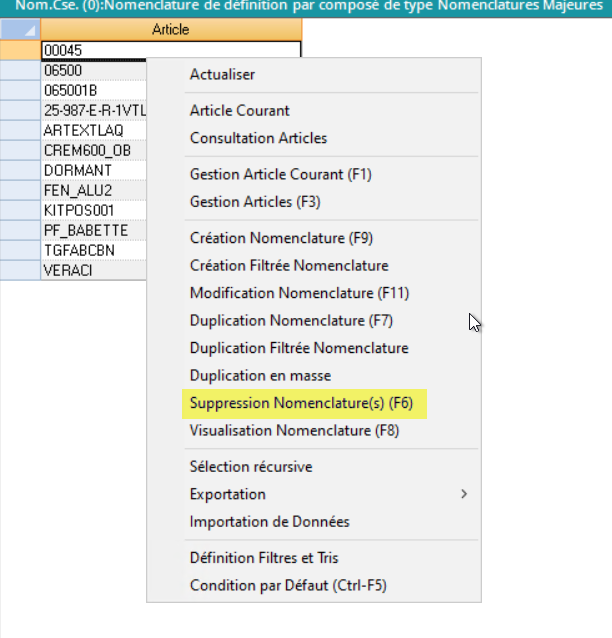This screenshot has height=638, width=612.
Task: Click Importation de Données
Action: coord(269,522)
